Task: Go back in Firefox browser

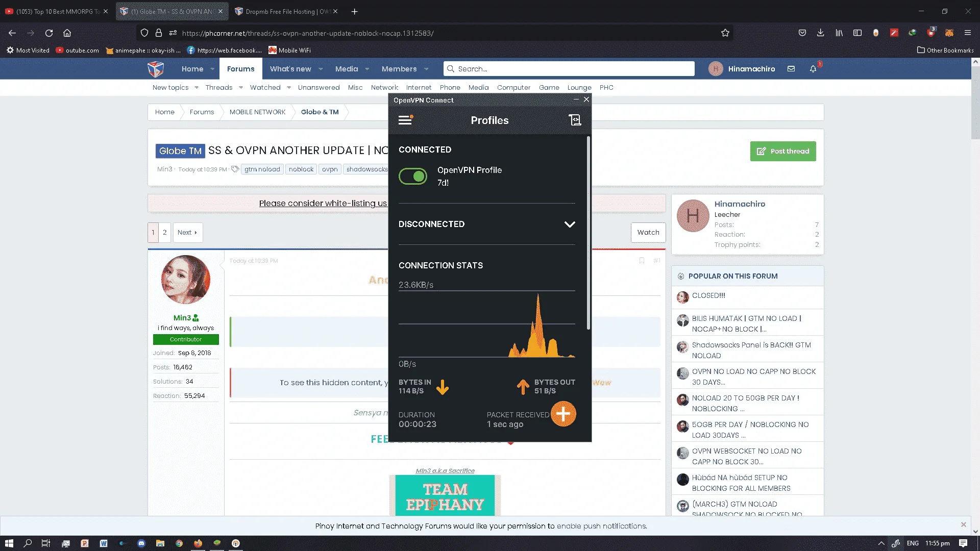Action: pyautogui.click(x=12, y=33)
